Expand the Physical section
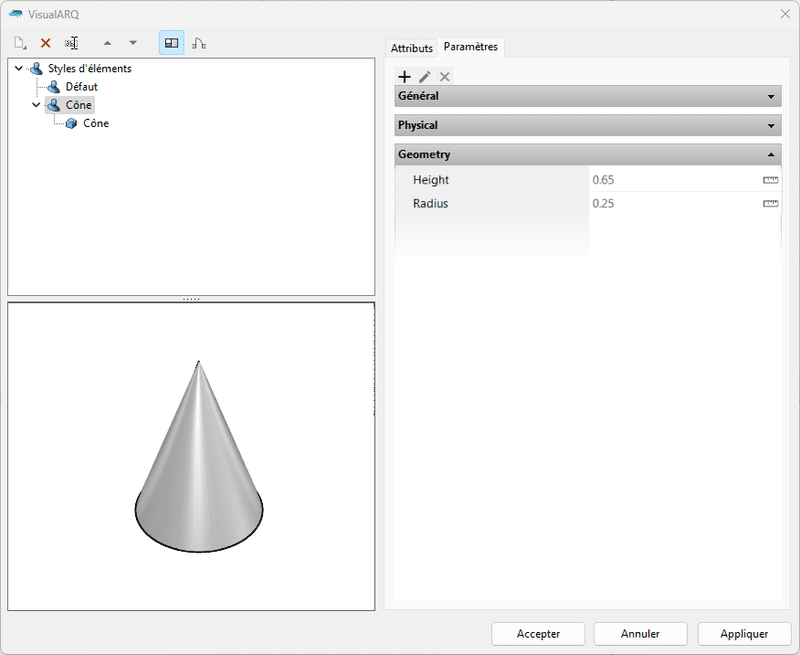The image size is (800, 655). point(588,125)
